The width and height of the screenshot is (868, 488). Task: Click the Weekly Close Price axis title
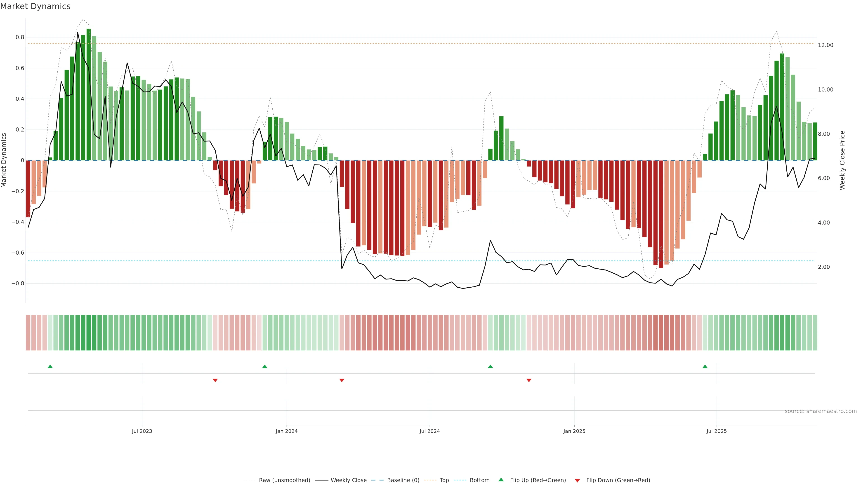tap(842, 160)
